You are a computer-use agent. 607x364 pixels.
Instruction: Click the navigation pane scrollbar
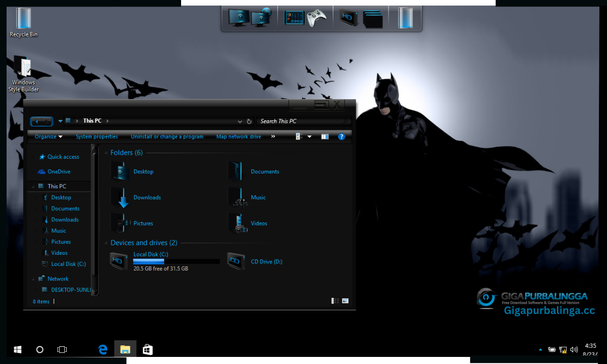click(x=94, y=220)
